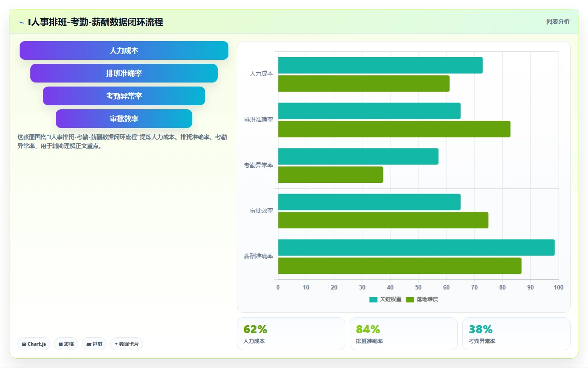Click the 38% 考勤异常率 stat card
Screen dimensions: 588x368
coord(516,334)
